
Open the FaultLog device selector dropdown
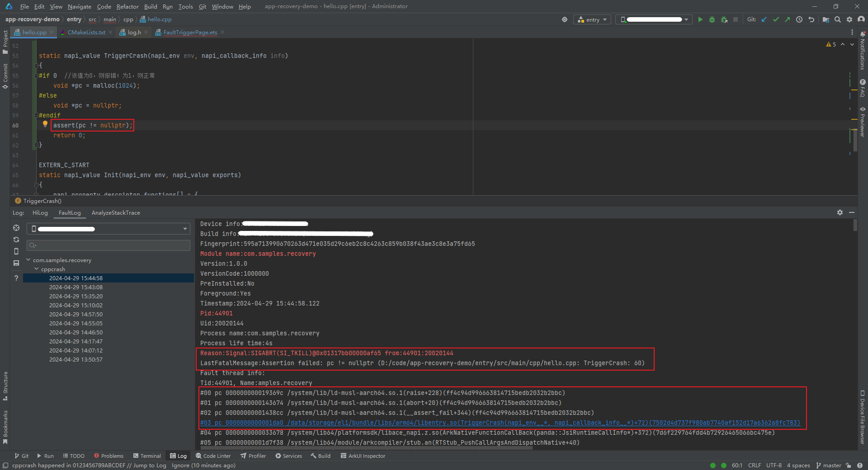coord(108,229)
